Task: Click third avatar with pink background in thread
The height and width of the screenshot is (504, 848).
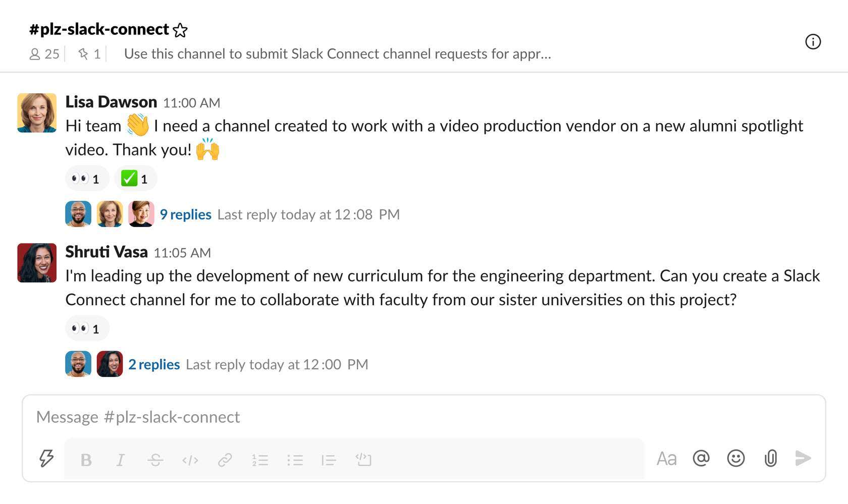Action: coord(141,214)
